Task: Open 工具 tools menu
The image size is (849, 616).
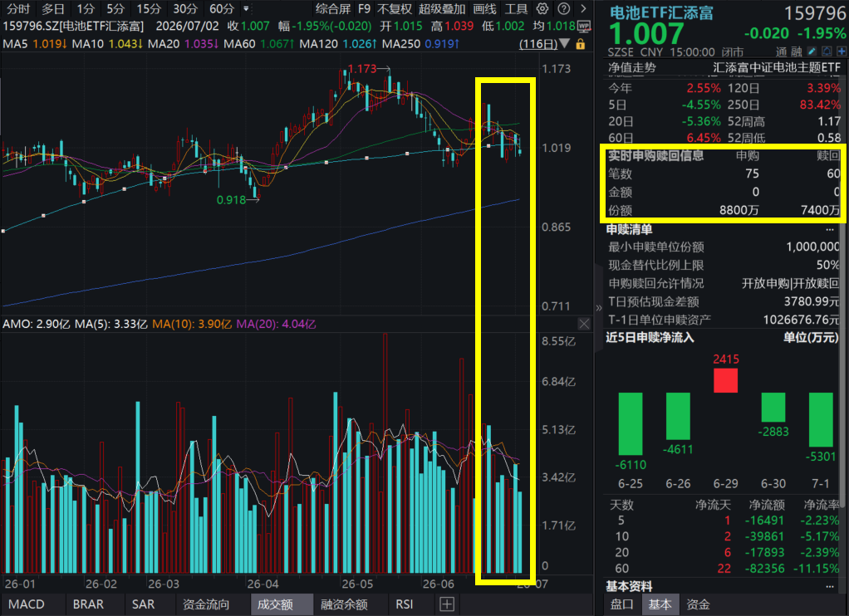Action: pos(516,8)
